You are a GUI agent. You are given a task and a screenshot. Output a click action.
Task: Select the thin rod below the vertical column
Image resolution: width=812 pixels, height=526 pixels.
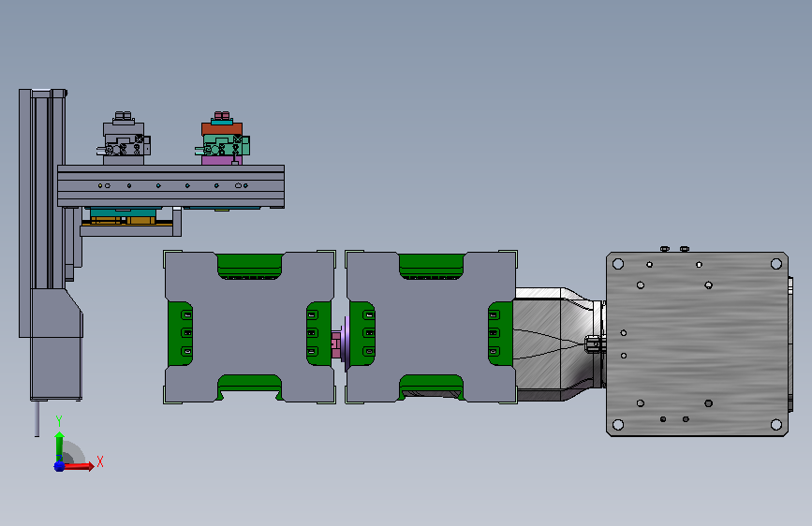coord(37,418)
